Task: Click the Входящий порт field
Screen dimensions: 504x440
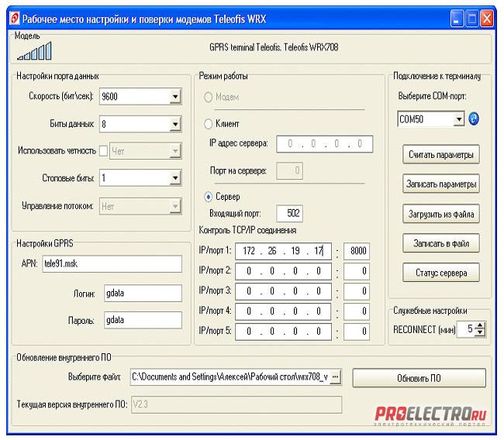Action: [x=290, y=213]
